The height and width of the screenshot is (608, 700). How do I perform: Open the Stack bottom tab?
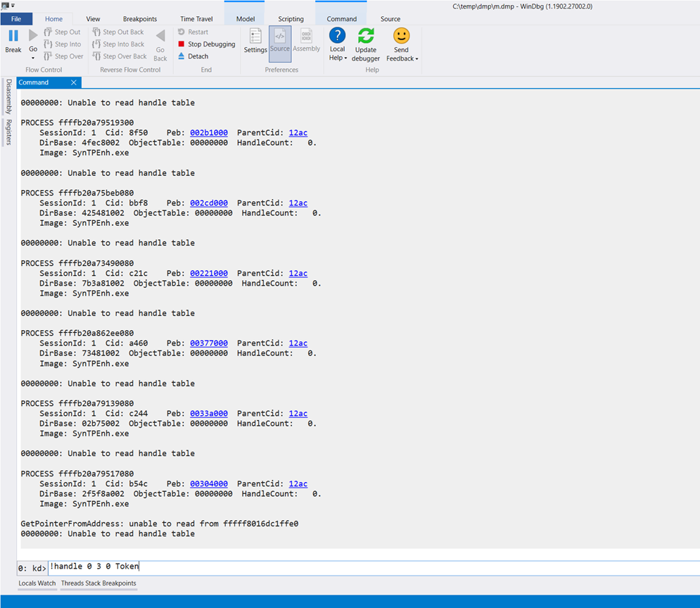(93, 583)
